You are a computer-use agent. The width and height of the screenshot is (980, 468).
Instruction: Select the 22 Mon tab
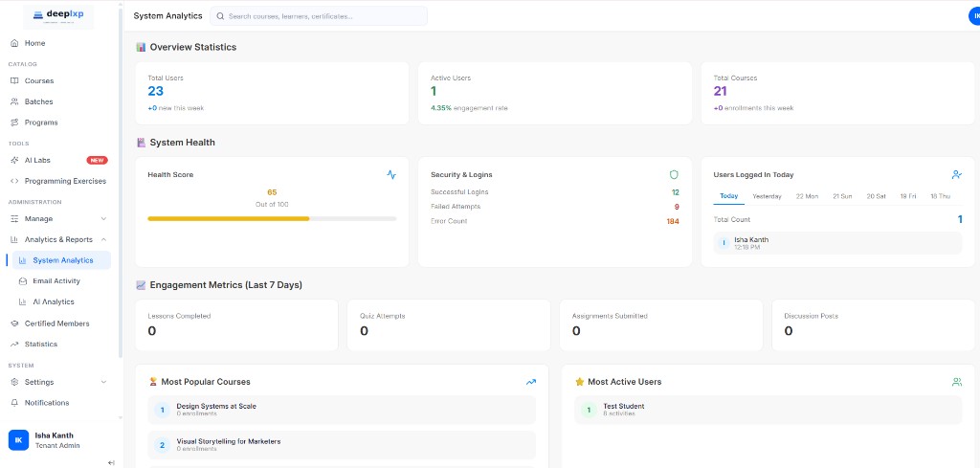807,196
